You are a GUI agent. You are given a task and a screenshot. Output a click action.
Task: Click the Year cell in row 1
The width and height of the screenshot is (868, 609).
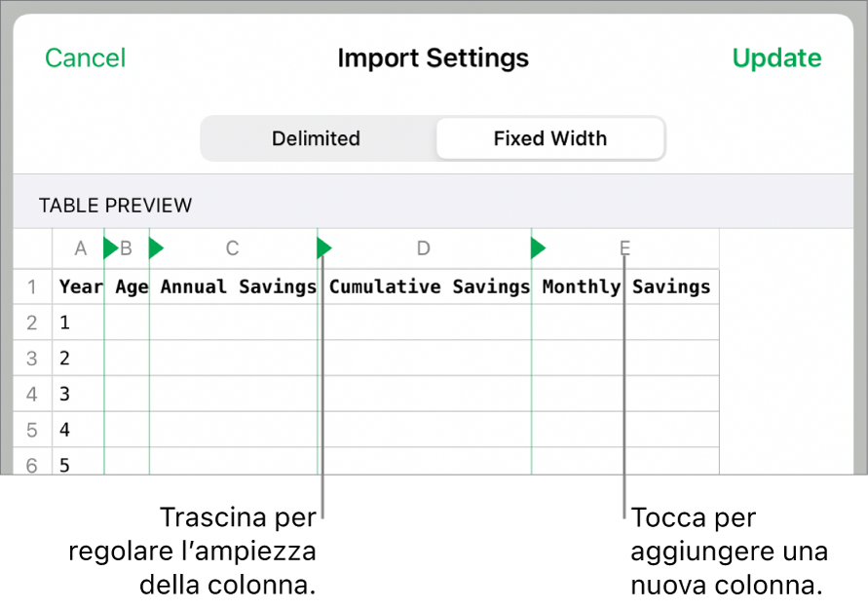[x=79, y=286]
